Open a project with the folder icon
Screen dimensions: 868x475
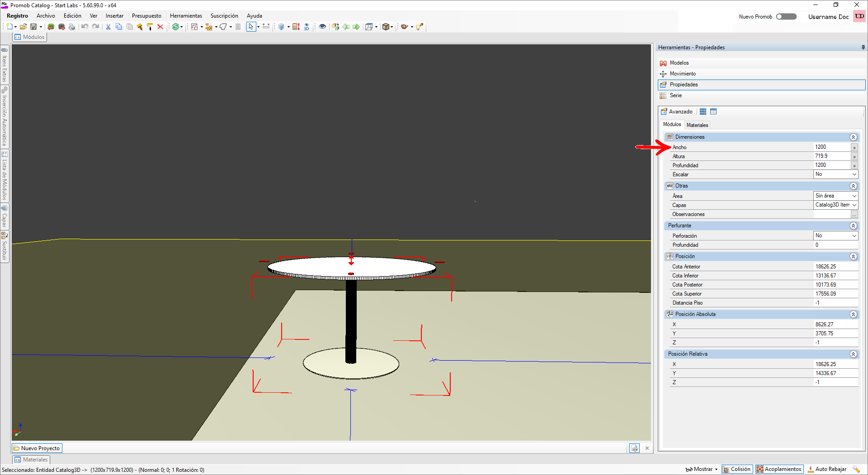coord(23,27)
